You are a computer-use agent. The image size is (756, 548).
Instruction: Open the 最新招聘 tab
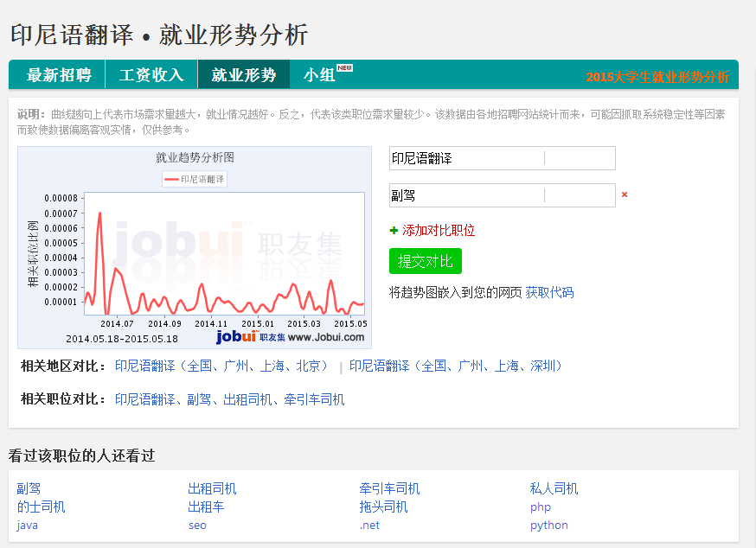tap(58, 75)
